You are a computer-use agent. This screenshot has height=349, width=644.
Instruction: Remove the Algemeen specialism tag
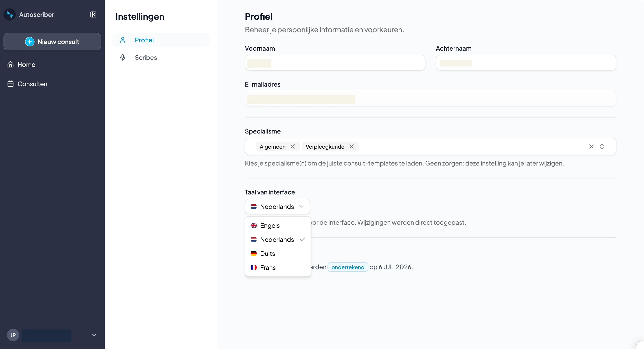(292, 147)
